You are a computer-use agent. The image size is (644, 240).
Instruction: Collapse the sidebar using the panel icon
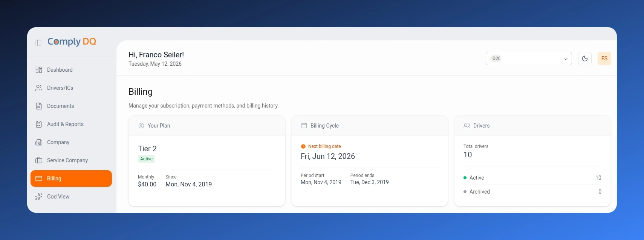pos(38,43)
